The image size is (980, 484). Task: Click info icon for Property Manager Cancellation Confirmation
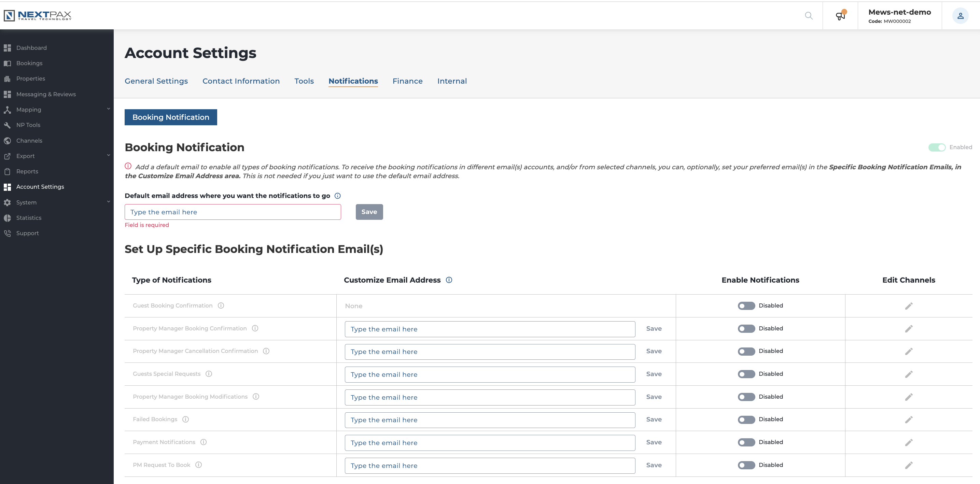pyautogui.click(x=266, y=351)
